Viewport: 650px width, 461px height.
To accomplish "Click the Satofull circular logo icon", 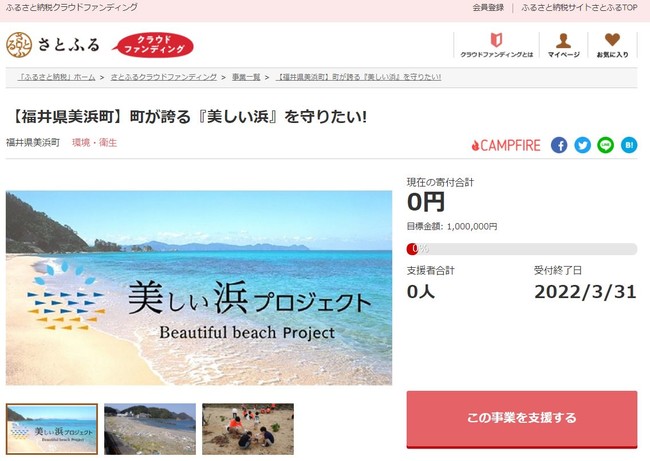I will click(19, 45).
